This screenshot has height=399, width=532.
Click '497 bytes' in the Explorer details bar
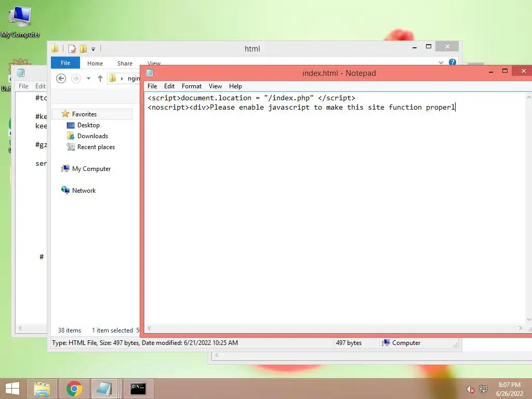[349, 343]
